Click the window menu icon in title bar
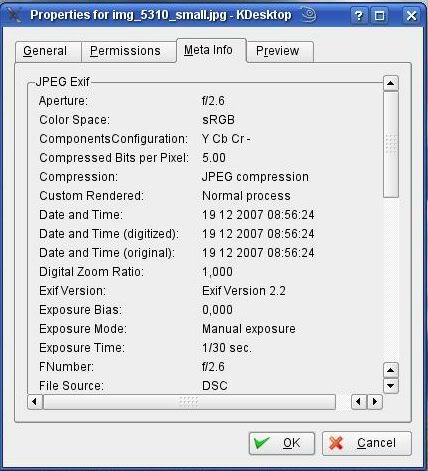 coord(15,15)
